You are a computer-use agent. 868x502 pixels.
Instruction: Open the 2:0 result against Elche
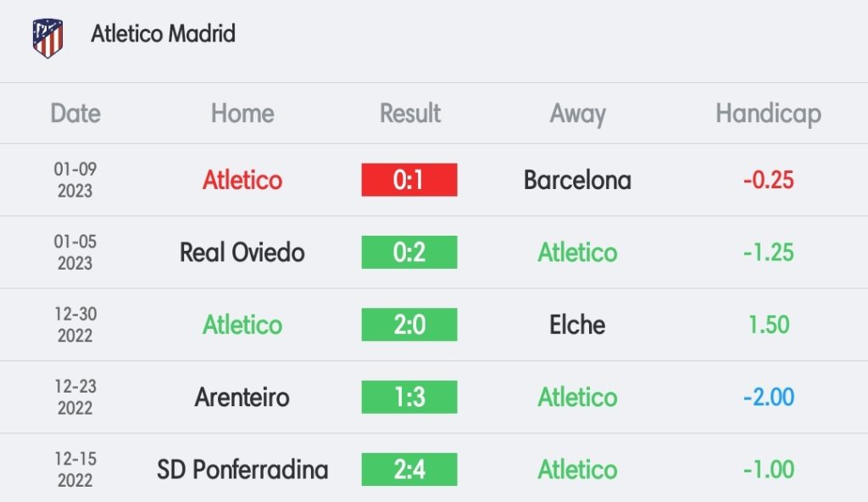pyautogui.click(x=409, y=324)
